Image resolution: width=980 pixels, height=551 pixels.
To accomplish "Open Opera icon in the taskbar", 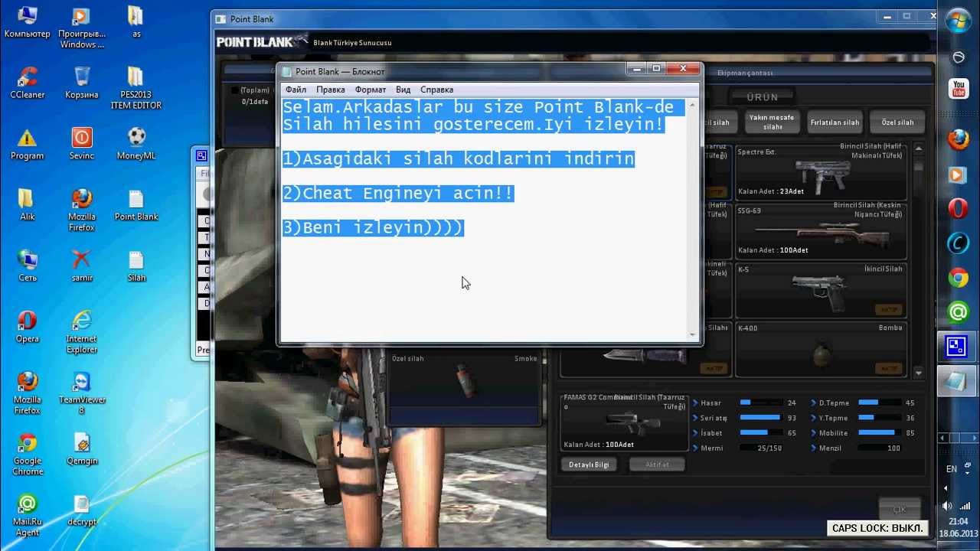I will coord(958,208).
